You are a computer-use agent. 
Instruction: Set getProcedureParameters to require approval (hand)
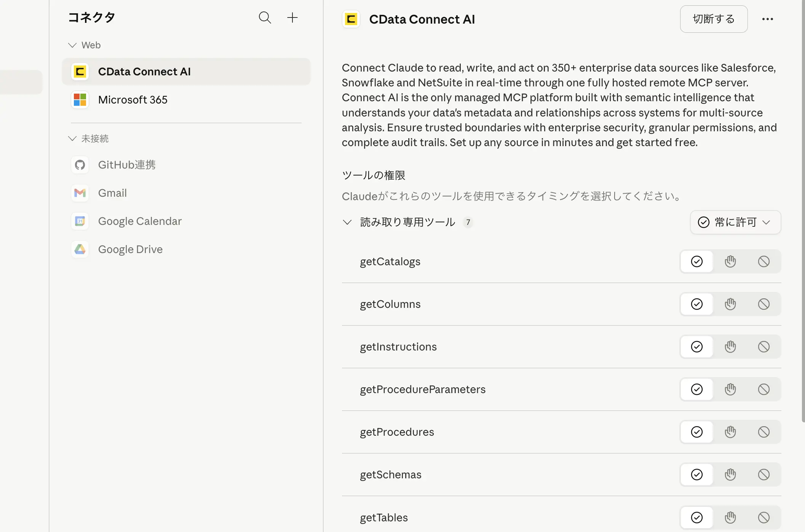click(730, 389)
